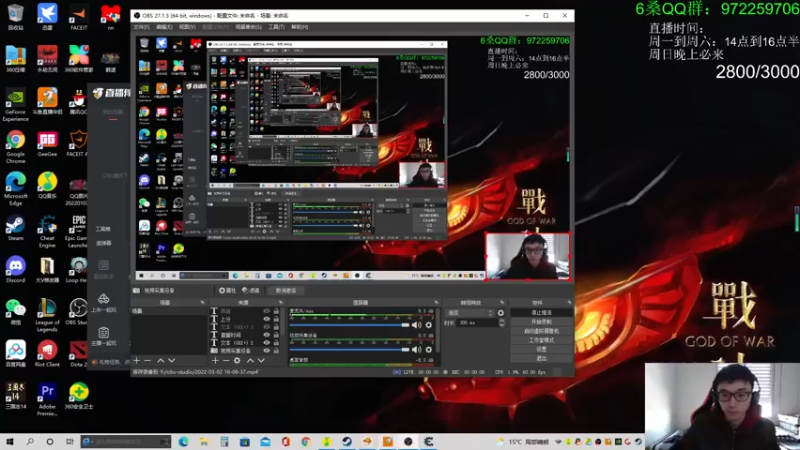The image size is (800, 450).
Task: Open the Xunlei (迅雷) desktop icon
Action: (x=47, y=16)
